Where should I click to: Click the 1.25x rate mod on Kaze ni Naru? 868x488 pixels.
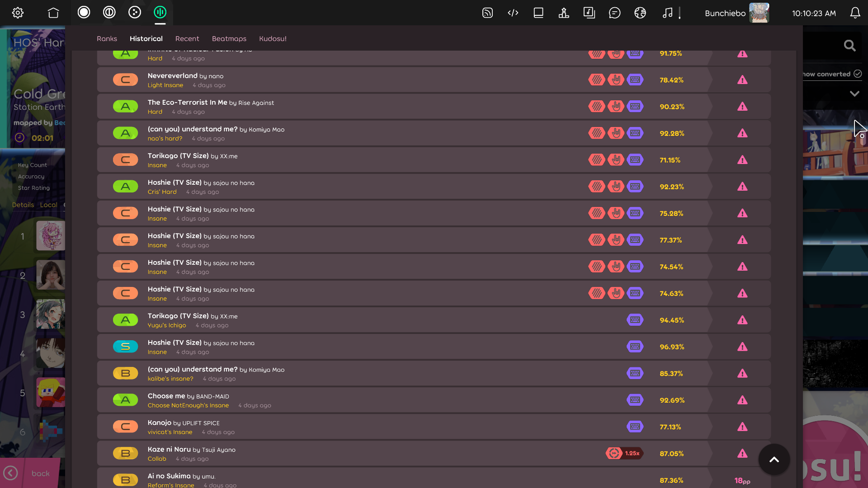(x=625, y=453)
